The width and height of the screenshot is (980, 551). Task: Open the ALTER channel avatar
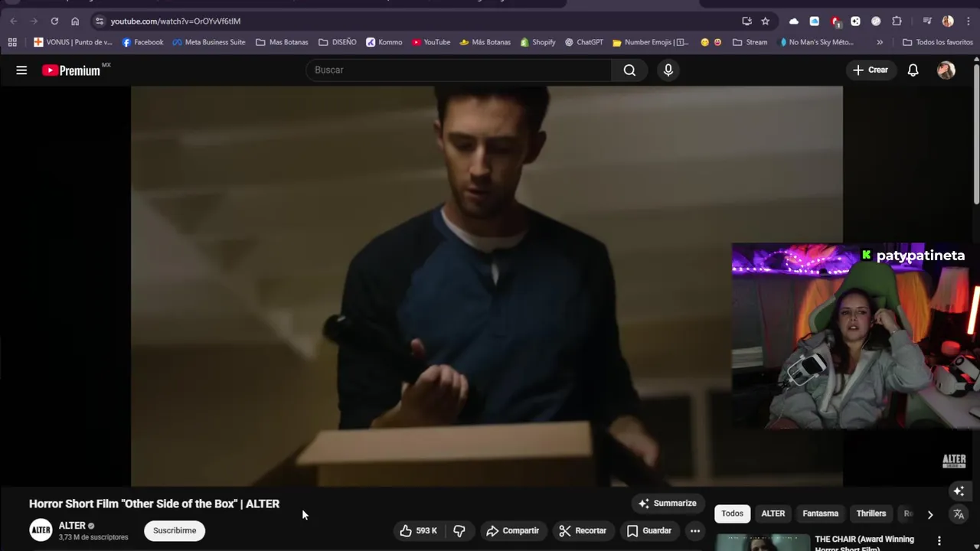click(41, 530)
